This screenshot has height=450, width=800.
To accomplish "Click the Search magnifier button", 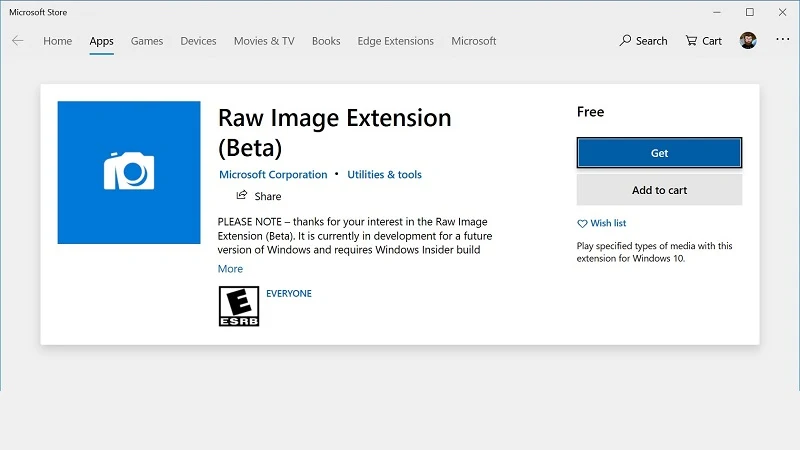I will click(643, 41).
